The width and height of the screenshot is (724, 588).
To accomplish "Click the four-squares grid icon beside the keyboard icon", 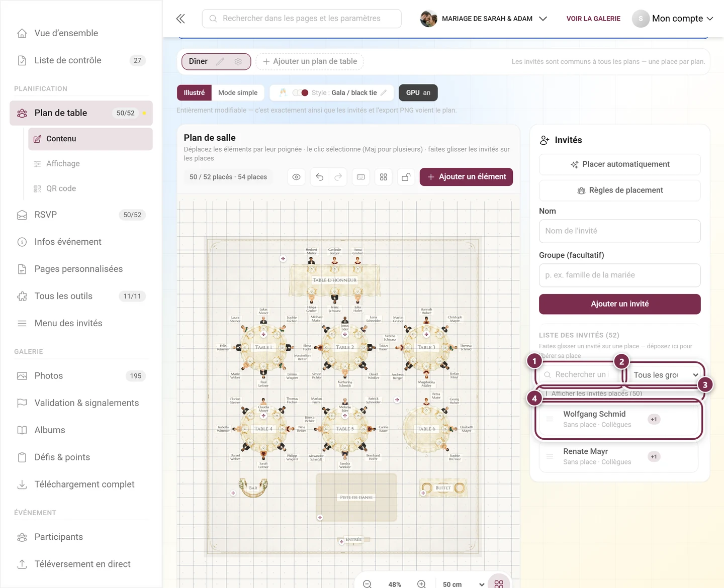I will (384, 177).
